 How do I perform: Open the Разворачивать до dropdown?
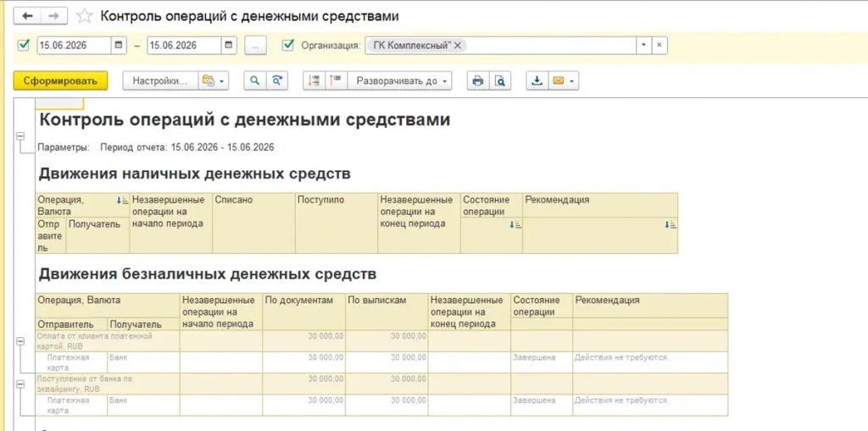tap(400, 80)
